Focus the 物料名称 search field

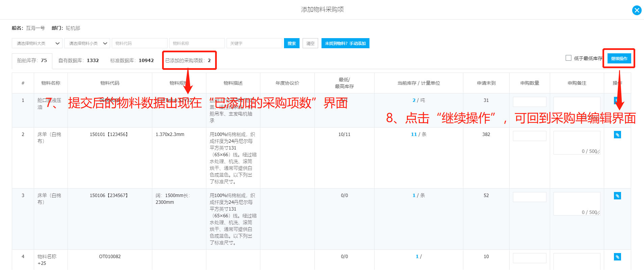[197, 43]
